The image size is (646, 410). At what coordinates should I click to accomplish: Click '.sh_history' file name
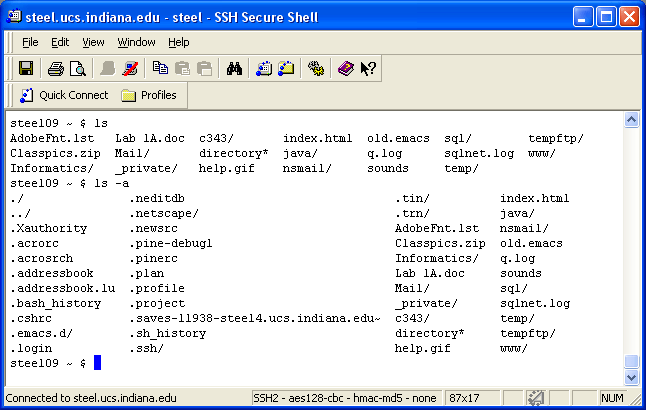click(168, 333)
